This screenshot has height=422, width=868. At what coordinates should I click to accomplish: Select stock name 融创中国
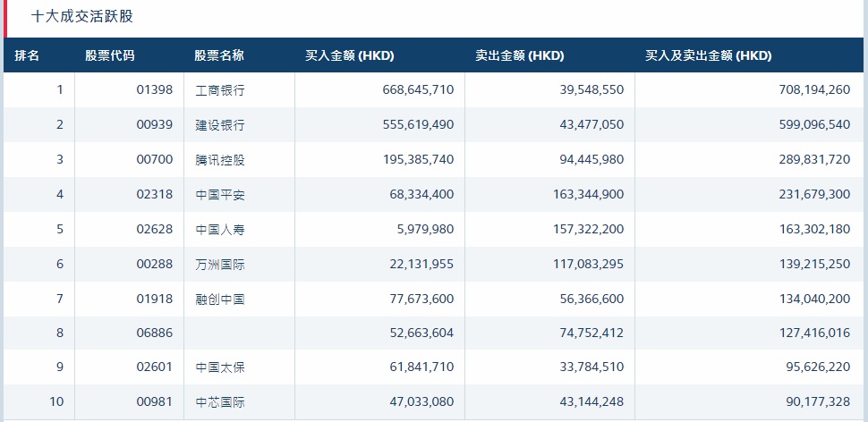pos(220,300)
